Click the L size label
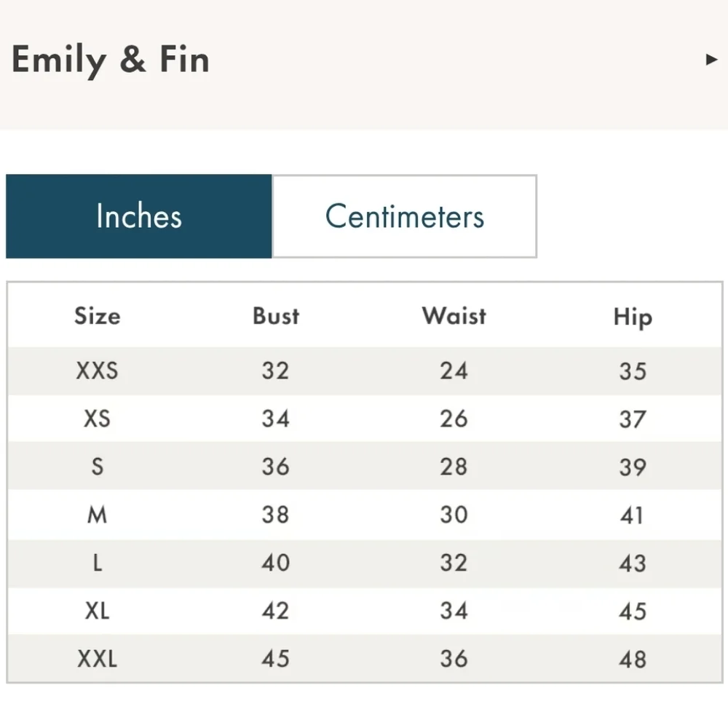 click(x=97, y=563)
